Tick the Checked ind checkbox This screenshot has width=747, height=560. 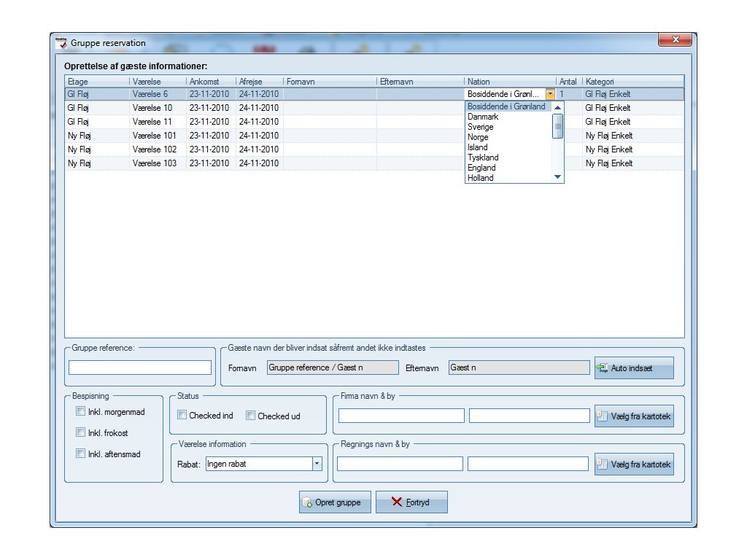click(x=182, y=416)
